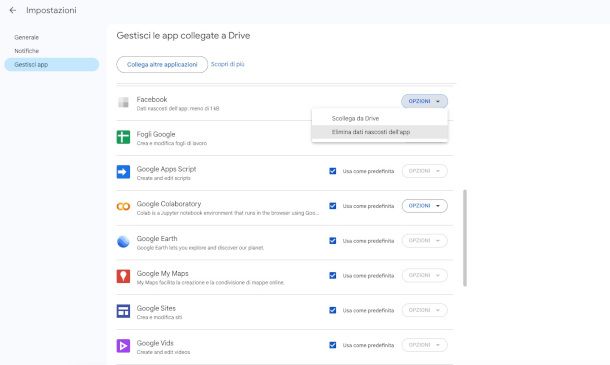Click the Facebook app name
Viewport: 610px width, 365px height.
click(x=152, y=99)
